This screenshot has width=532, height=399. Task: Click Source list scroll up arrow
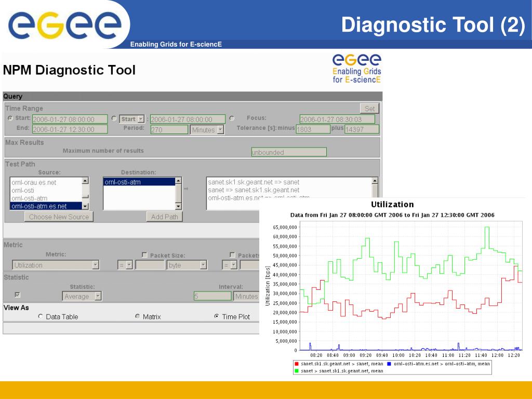(86, 180)
